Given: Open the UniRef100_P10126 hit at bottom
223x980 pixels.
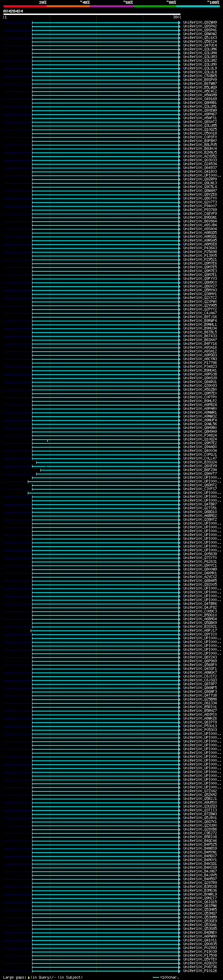Looking at the screenshot, I should [200, 971].
